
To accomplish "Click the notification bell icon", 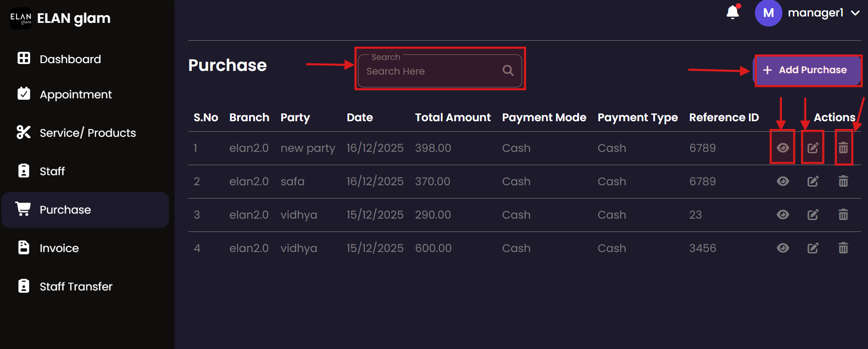I will pos(732,12).
